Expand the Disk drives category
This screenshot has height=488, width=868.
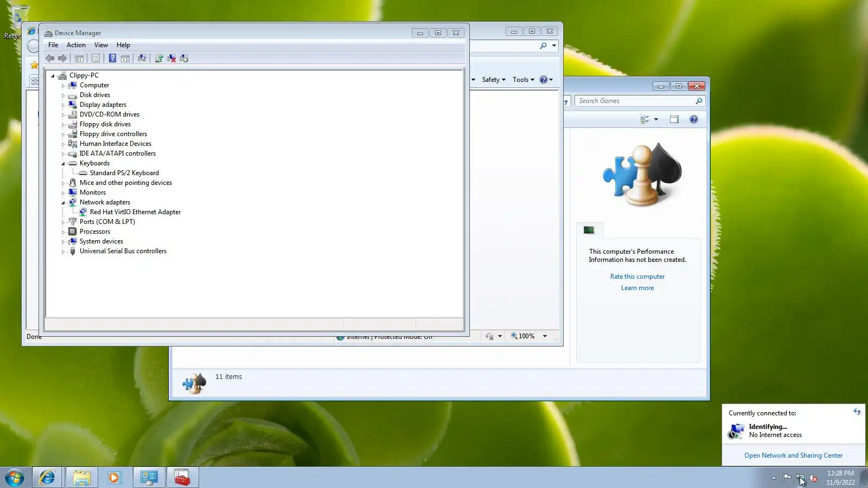63,95
